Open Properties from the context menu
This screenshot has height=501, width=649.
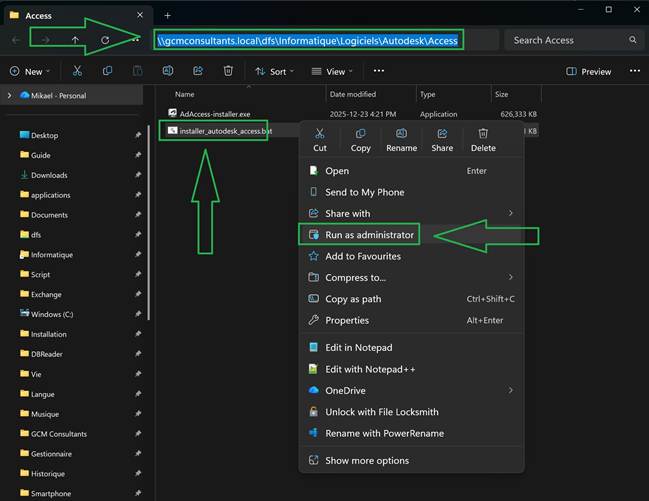tap(412, 320)
